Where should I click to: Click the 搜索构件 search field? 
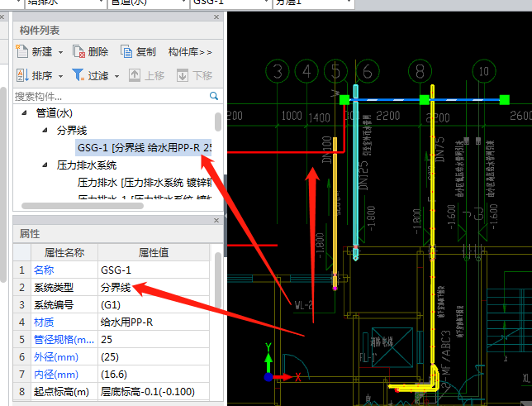coord(111,96)
